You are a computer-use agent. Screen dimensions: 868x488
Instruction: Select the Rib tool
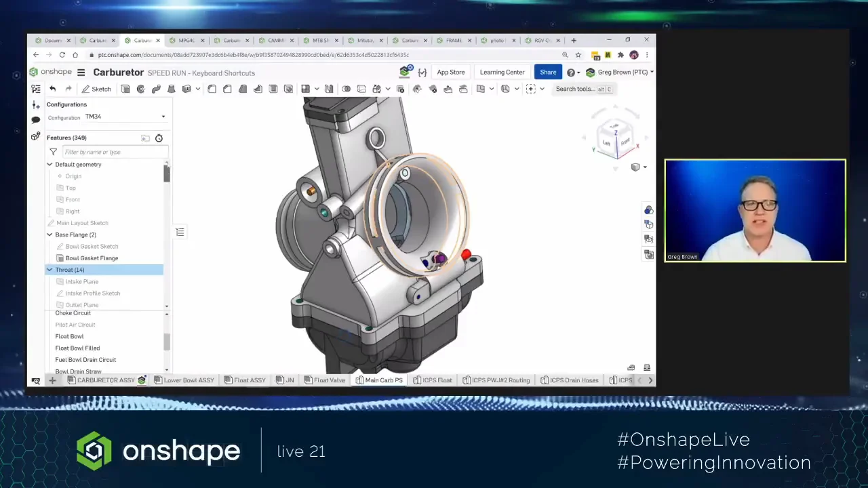click(x=258, y=89)
